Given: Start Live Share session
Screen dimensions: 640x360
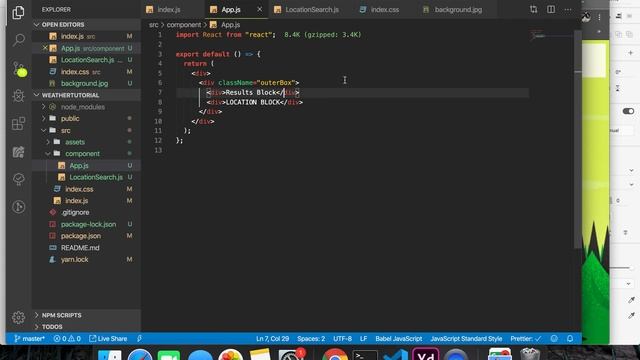Looking at the screenshot, I should pos(108,339).
